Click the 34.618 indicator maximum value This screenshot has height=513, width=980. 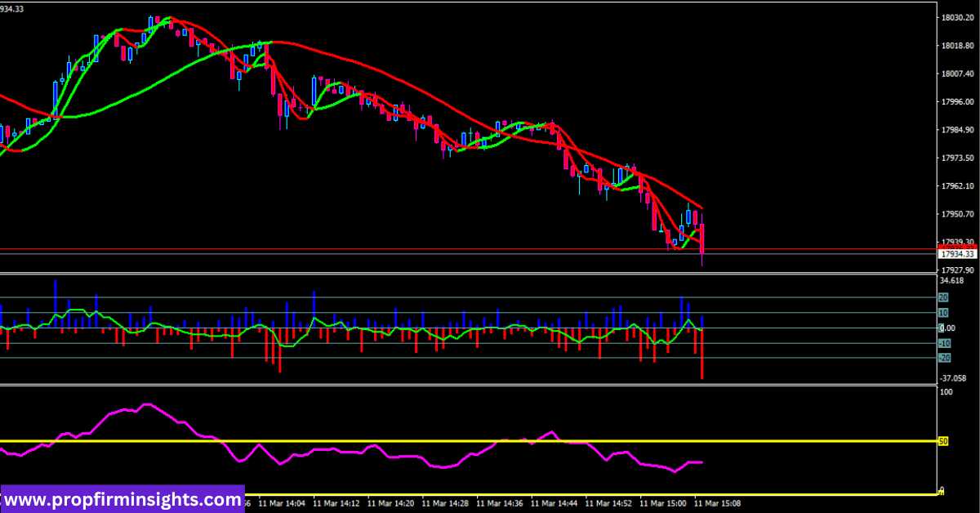[x=952, y=280]
